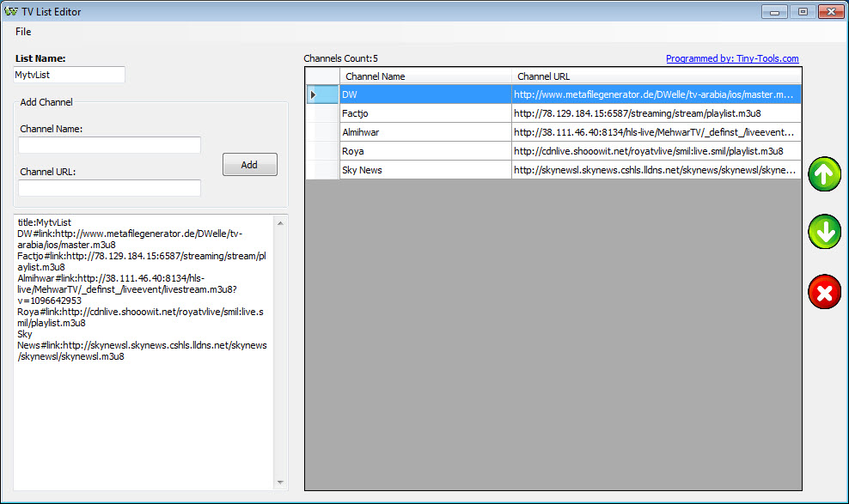Click the Channel URL column header
Screen dimensions: 849x504
pos(657,76)
